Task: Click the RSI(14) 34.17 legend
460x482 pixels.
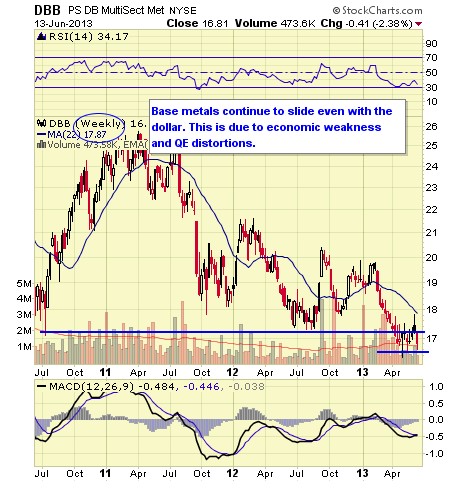Action: 89,36
